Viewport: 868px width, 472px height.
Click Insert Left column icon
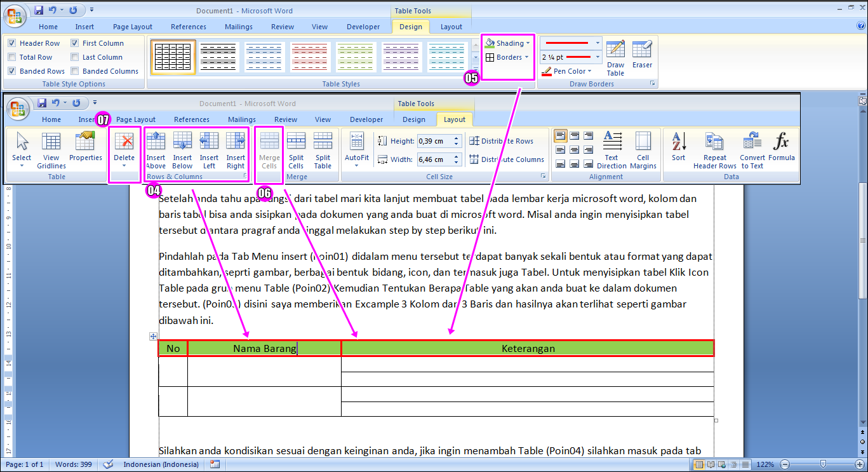coord(209,151)
